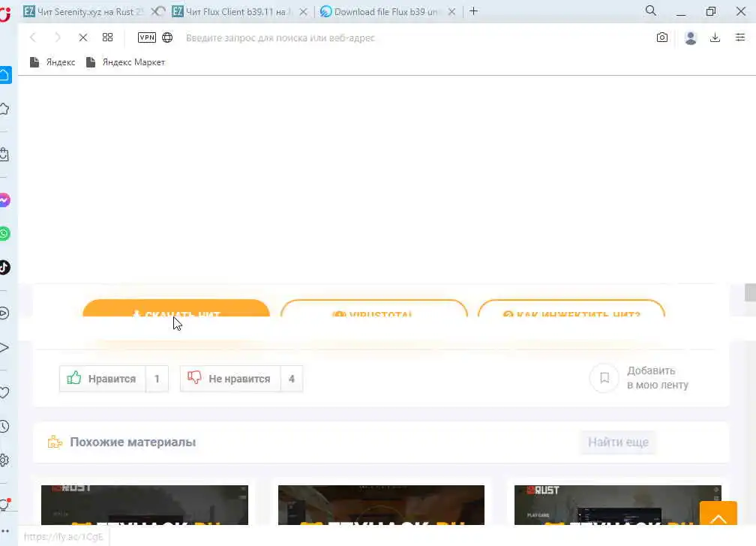Search tabs with the magnifier icon
This screenshot has height=546, width=756.
point(651,10)
